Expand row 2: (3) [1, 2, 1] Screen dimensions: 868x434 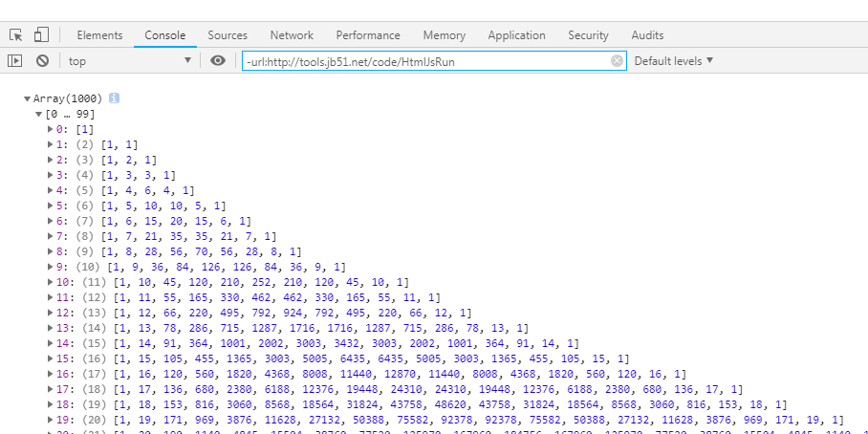coord(51,160)
